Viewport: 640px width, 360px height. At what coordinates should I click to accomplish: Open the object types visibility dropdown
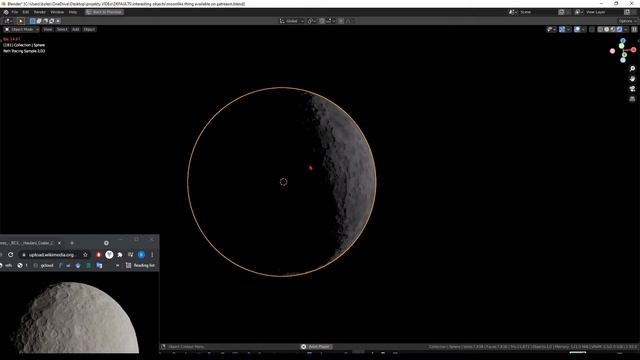coord(551,29)
